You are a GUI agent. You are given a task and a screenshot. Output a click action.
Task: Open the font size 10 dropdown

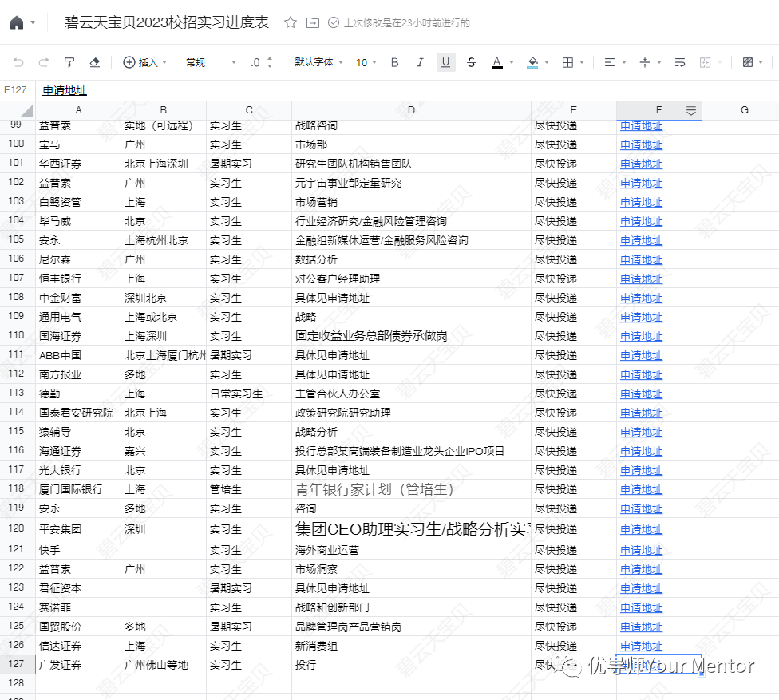[x=366, y=62]
